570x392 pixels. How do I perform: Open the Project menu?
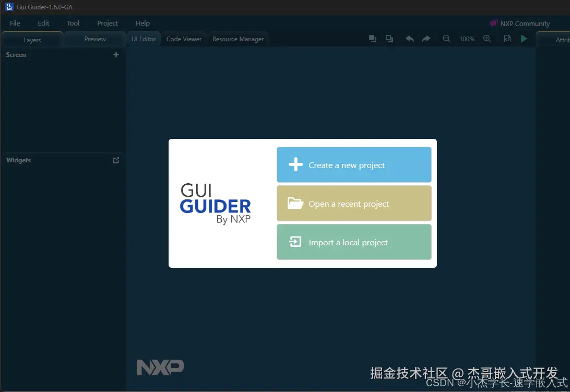107,23
